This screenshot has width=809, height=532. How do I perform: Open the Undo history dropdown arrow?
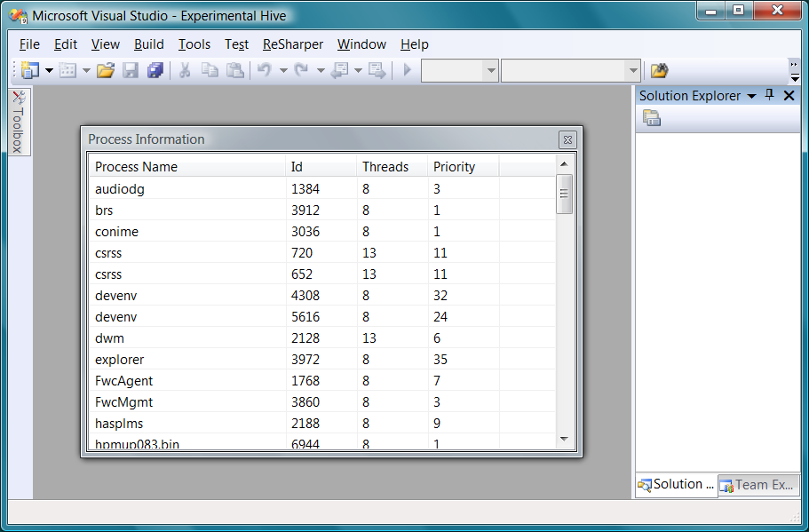point(283,70)
